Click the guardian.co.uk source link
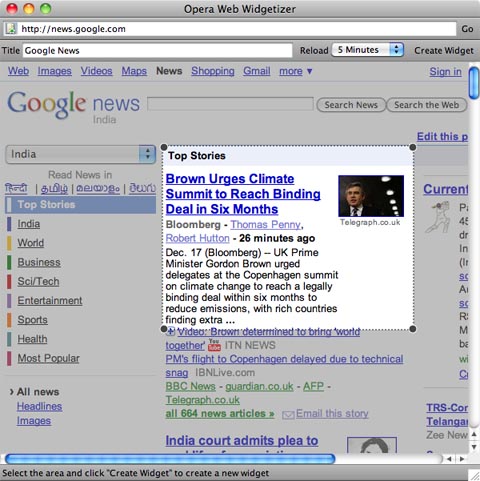The height and width of the screenshot is (481, 480). point(259,386)
